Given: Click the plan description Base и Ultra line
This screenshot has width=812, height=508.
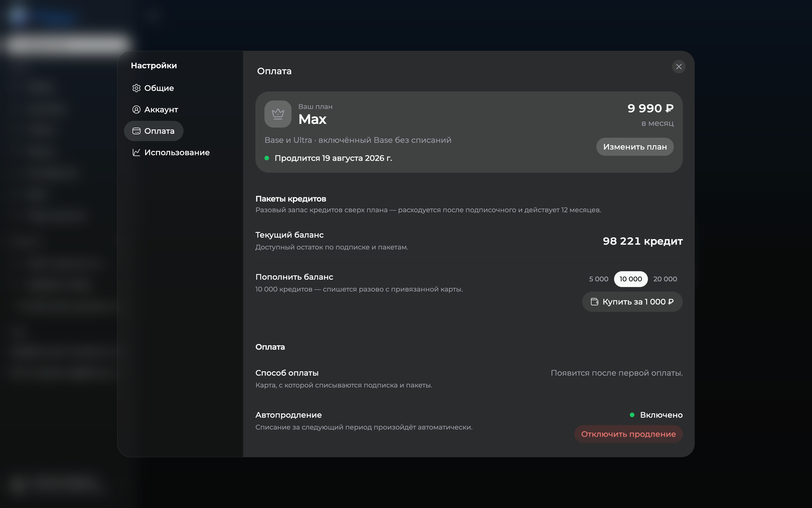Looking at the screenshot, I should (358, 140).
